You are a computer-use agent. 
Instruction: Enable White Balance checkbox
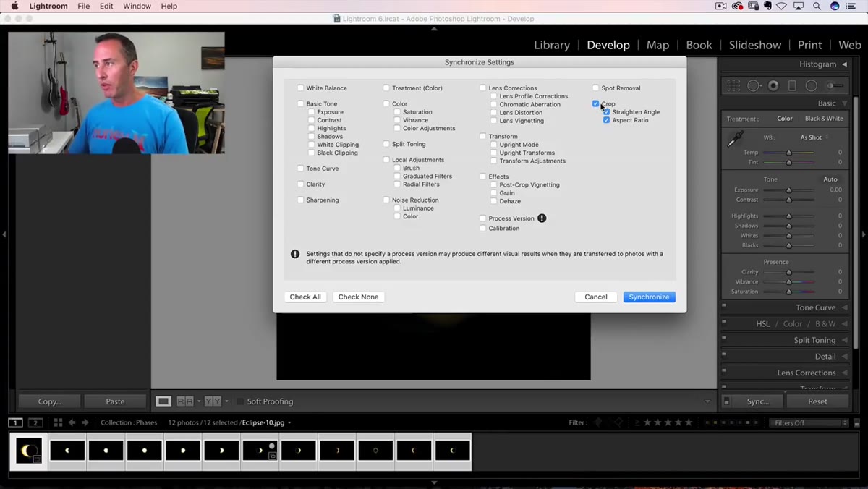(300, 88)
